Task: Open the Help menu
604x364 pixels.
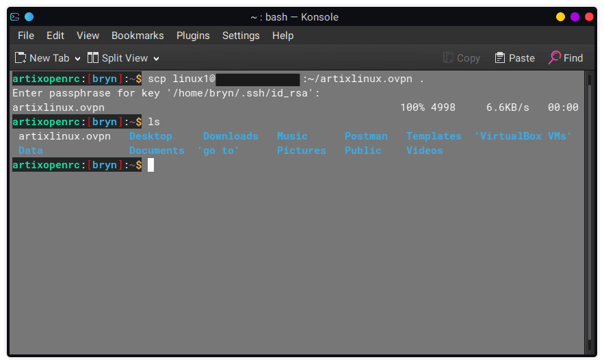Action: point(283,36)
